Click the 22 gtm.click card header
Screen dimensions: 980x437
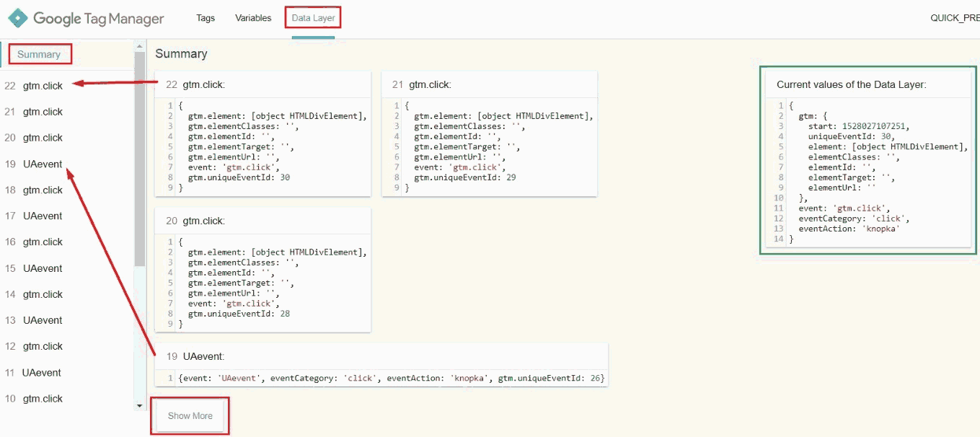click(263, 84)
